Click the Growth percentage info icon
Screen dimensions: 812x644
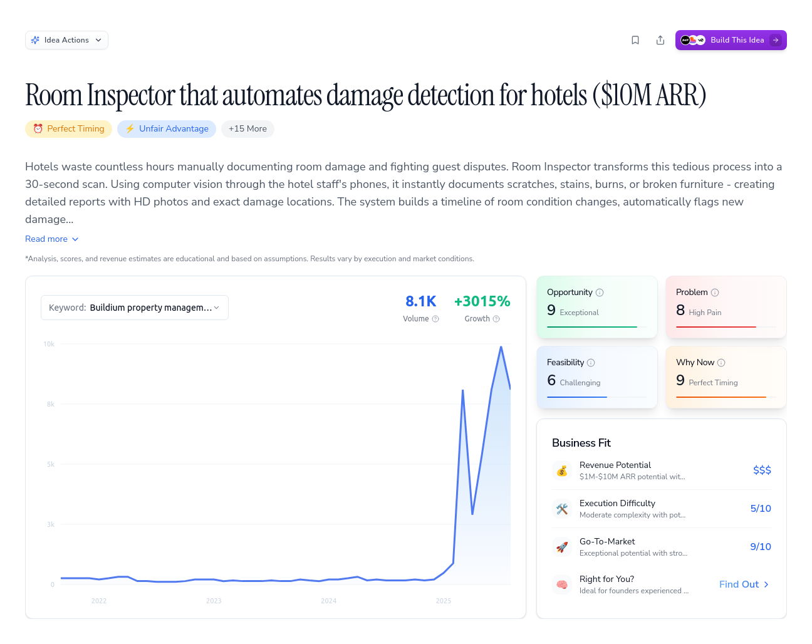click(497, 319)
